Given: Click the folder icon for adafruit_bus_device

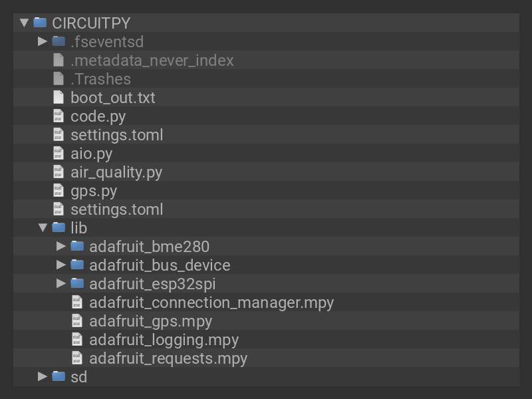Looking at the screenshot, I should [77, 265].
